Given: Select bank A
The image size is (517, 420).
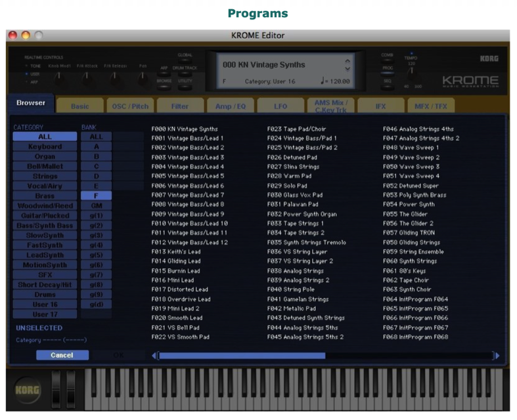Looking at the screenshot, I should tap(97, 146).
